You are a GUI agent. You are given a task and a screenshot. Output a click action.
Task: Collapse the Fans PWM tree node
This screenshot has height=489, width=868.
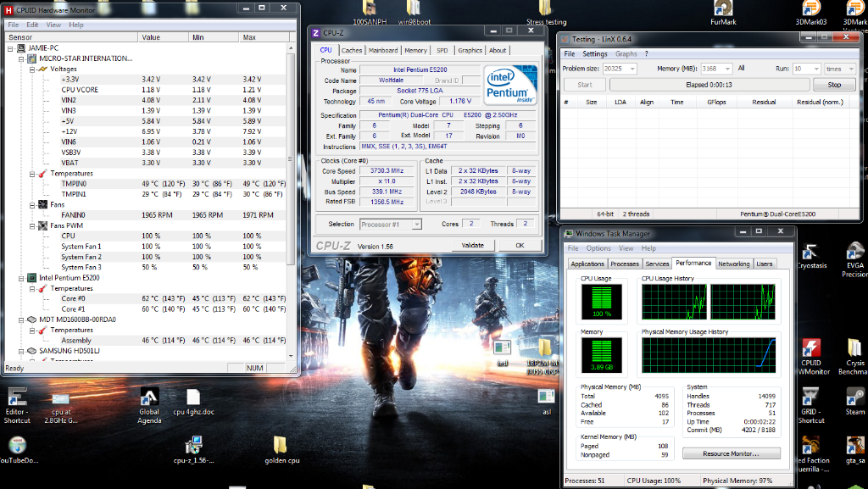[32, 225]
